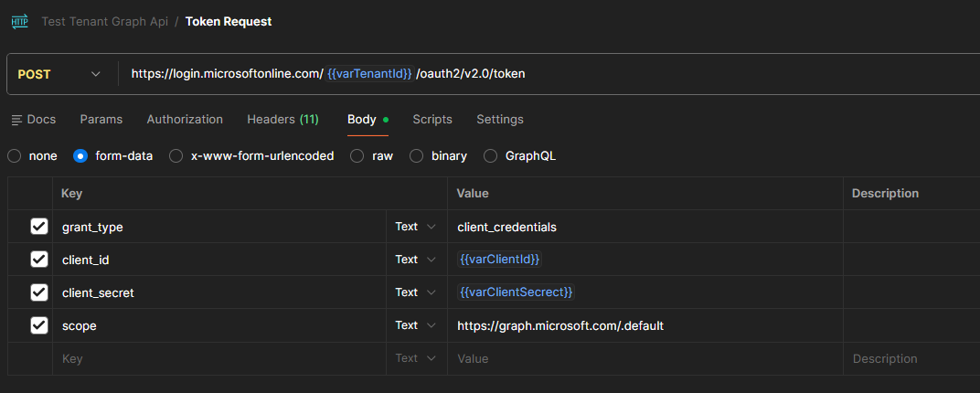This screenshot has height=393, width=980.
Task: Click the Test Tenant Graph Api breadcrumb
Action: (104, 22)
